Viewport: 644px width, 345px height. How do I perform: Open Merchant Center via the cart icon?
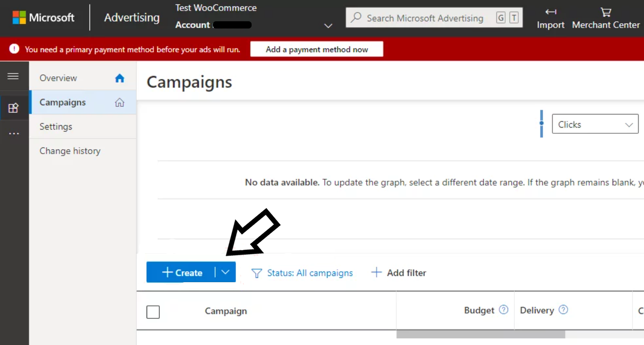[x=605, y=14]
